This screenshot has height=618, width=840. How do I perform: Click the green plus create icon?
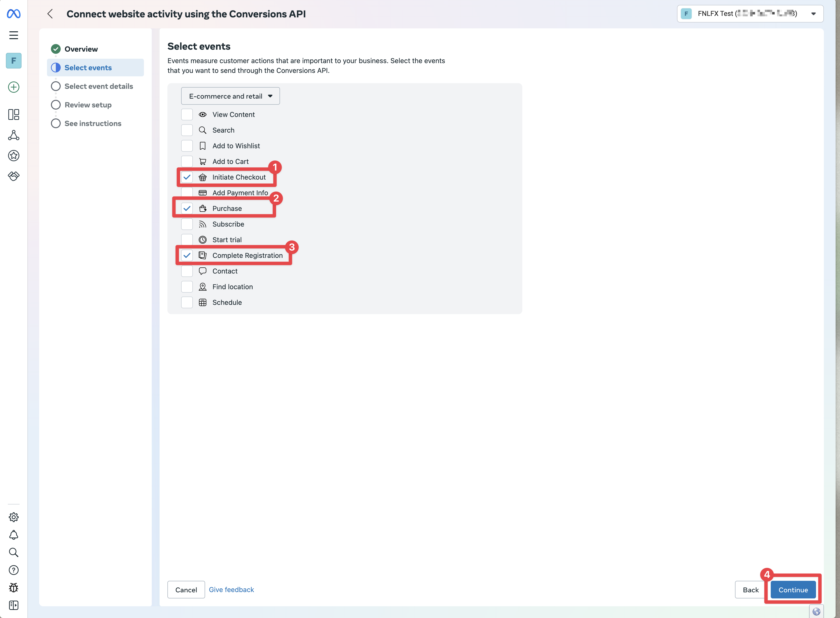point(13,87)
